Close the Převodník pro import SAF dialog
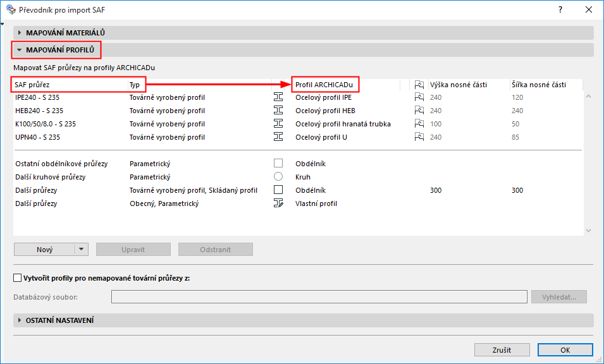 tap(589, 10)
